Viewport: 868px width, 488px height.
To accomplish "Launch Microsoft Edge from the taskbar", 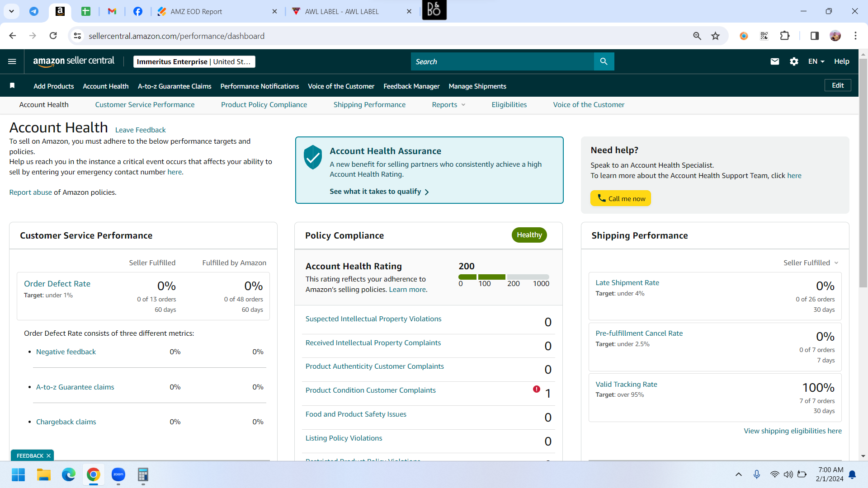I will point(69,474).
